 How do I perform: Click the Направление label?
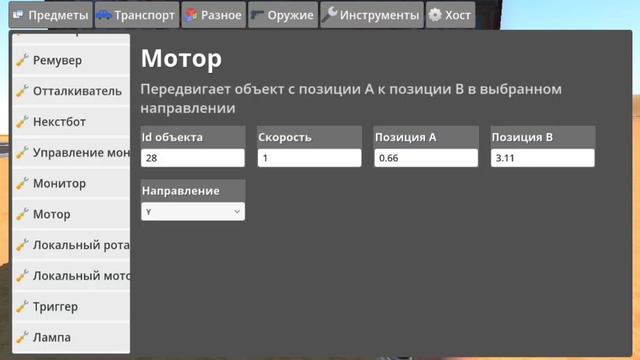180,191
